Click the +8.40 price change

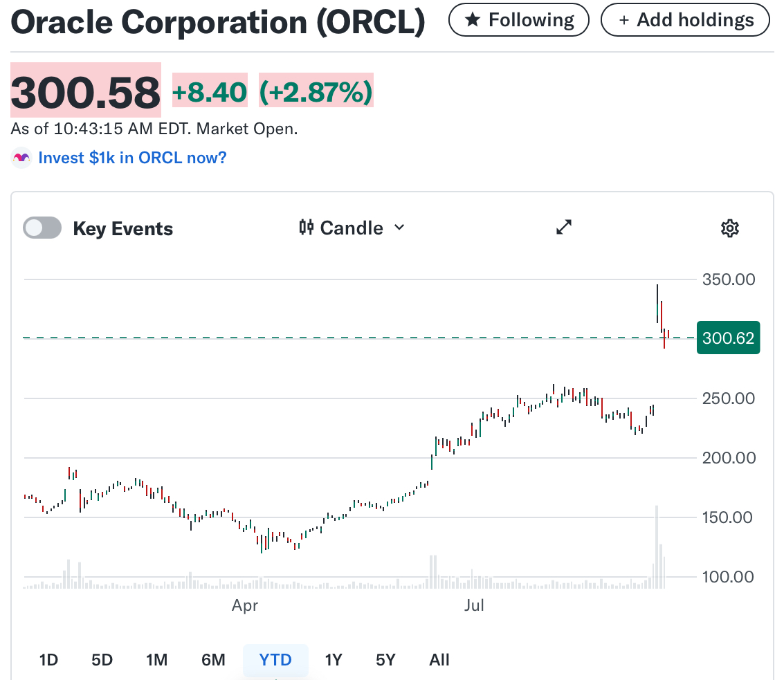coord(210,92)
